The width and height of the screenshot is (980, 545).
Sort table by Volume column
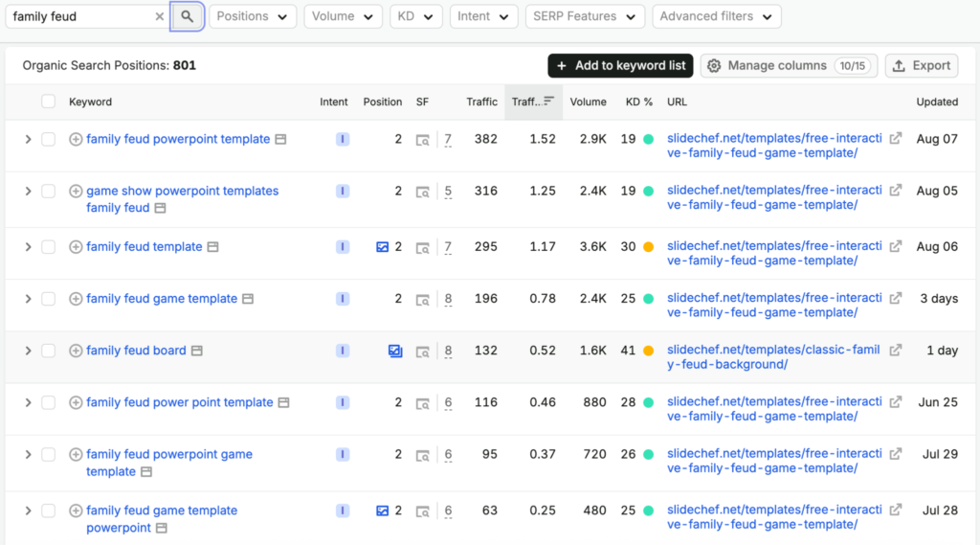(x=588, y=102)
